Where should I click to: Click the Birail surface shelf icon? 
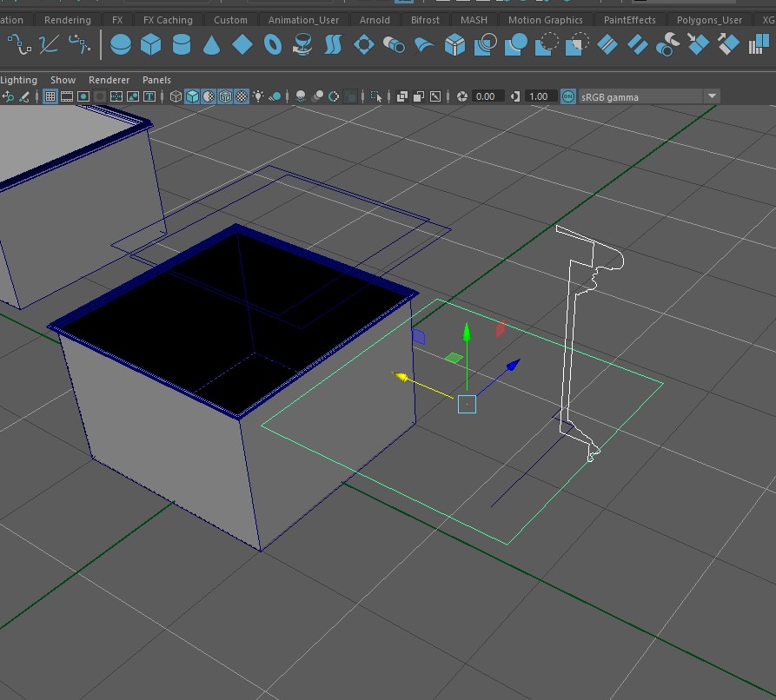coord(424,45)
